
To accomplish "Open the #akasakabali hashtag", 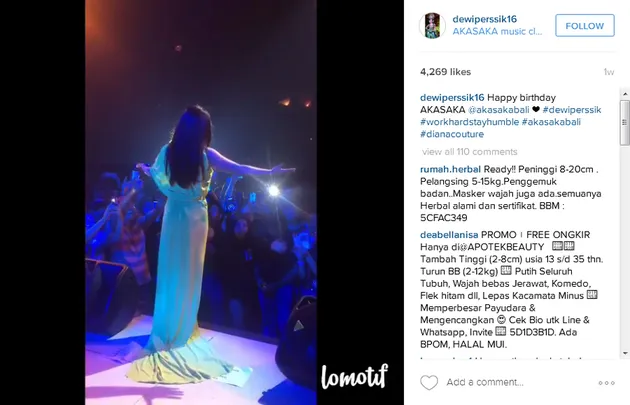I will (x=551, y=122).
